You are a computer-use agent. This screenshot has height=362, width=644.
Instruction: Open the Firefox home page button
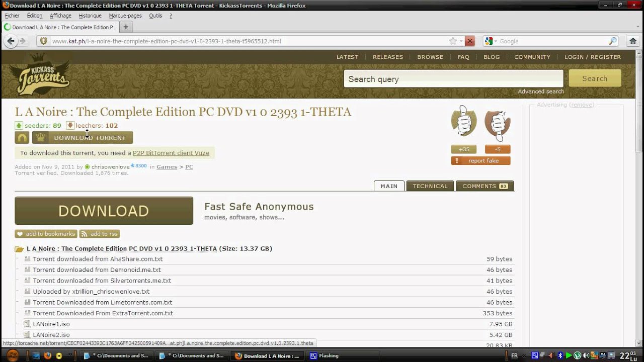pyautogui.click(x=633, y=41)
